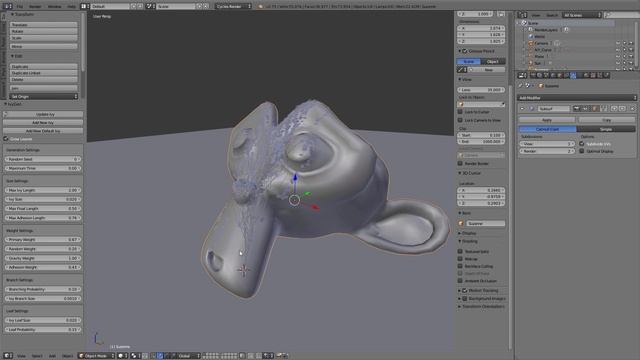
Task: Toggle the translate manipulator arrow icon
Action: point(160,356)
